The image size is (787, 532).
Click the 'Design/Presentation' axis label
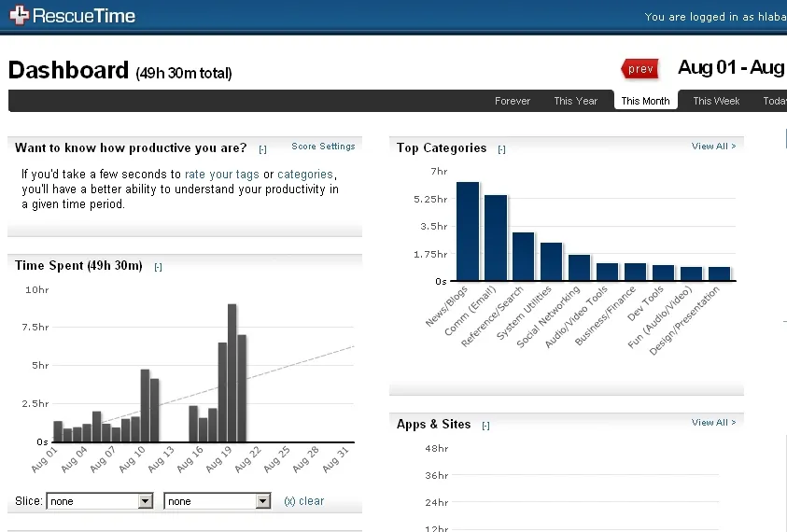pos(684,320)
